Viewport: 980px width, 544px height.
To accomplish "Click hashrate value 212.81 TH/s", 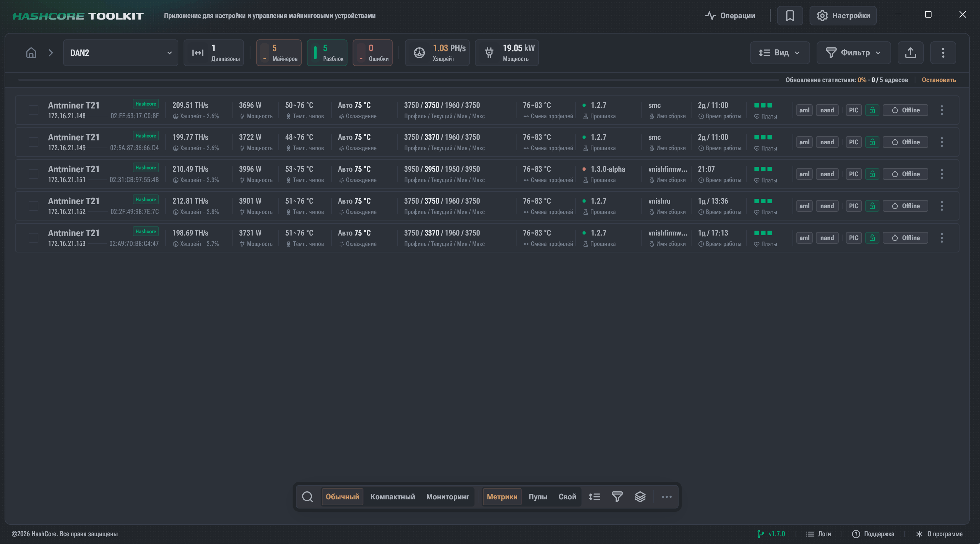I will (190, 201).
